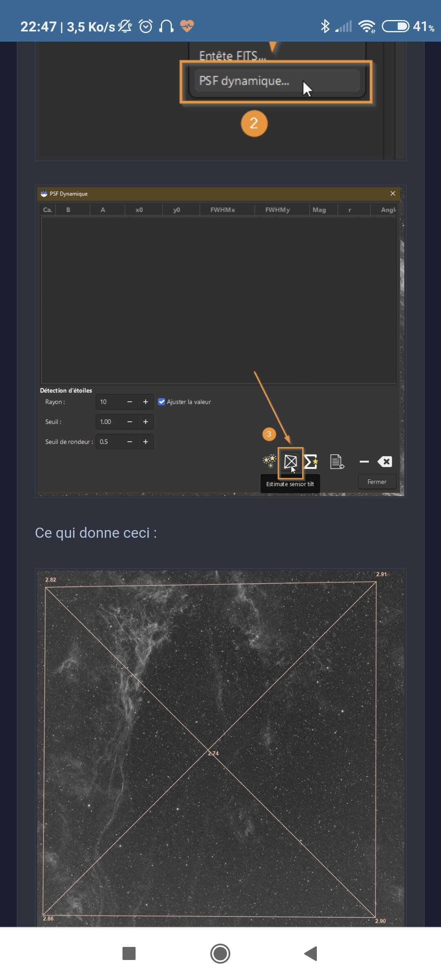
Task: Increase the Rayon value with plus
Action: (145, 402)
